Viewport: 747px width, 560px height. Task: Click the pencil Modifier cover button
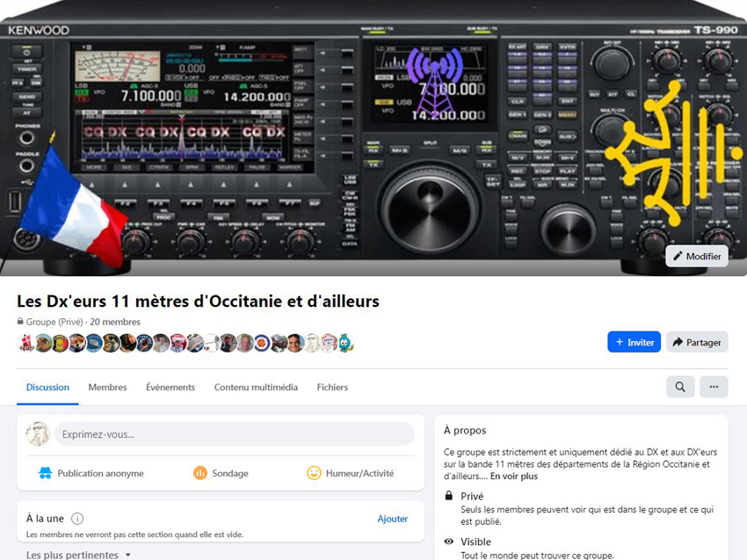pos(697,257)
